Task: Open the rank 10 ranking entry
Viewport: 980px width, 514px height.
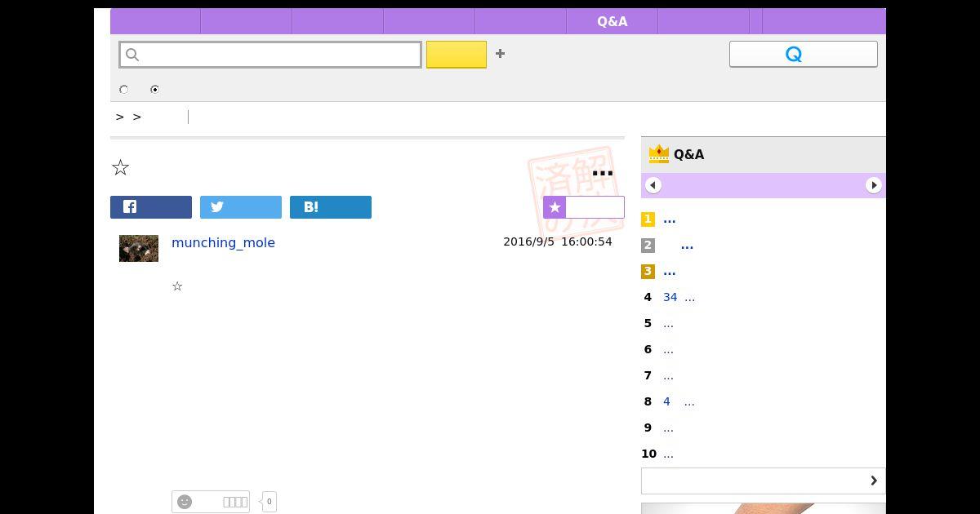Action: [668, 454]
